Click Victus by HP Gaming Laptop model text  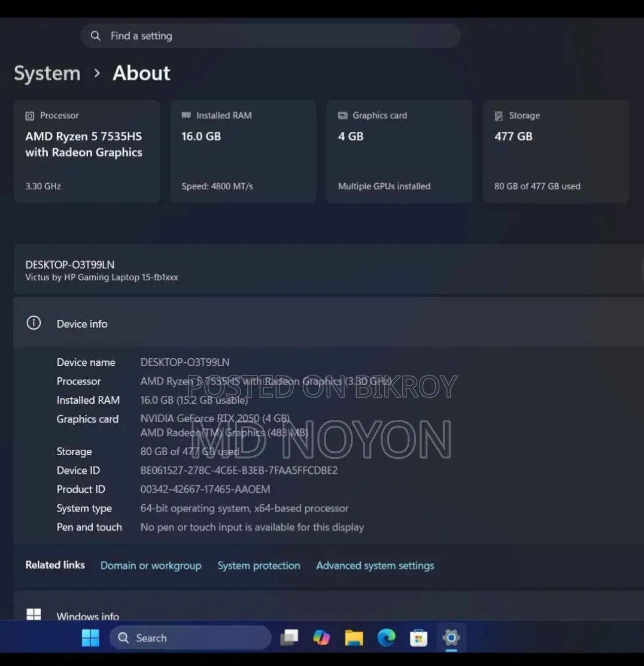tap(102, 277)
